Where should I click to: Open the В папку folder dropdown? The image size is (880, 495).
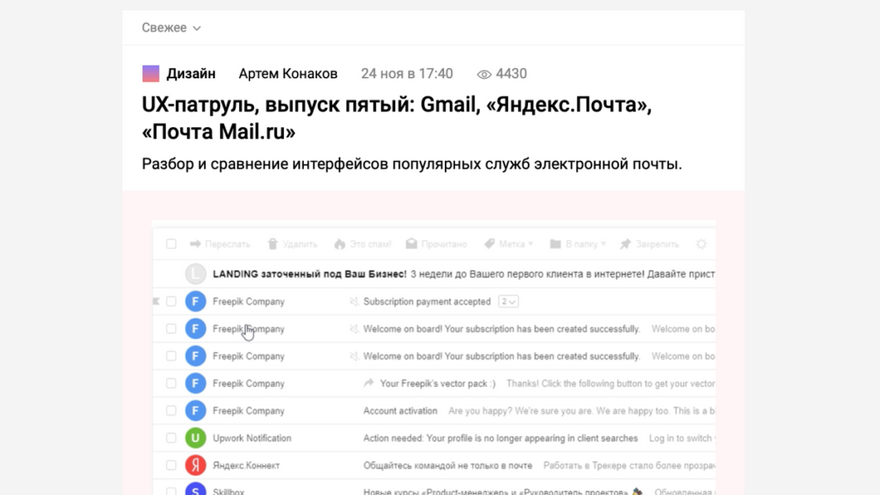pos(578,244)
